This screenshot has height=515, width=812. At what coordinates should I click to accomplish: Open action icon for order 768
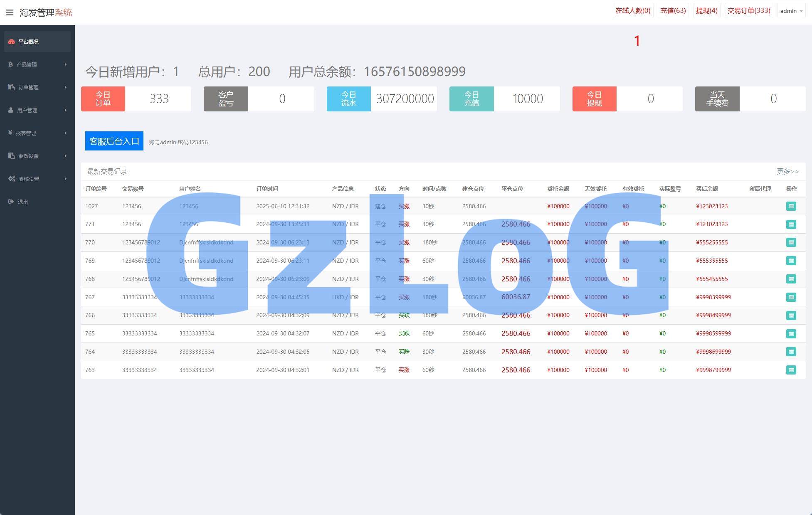pyautogui.click(x=791, y=279)
